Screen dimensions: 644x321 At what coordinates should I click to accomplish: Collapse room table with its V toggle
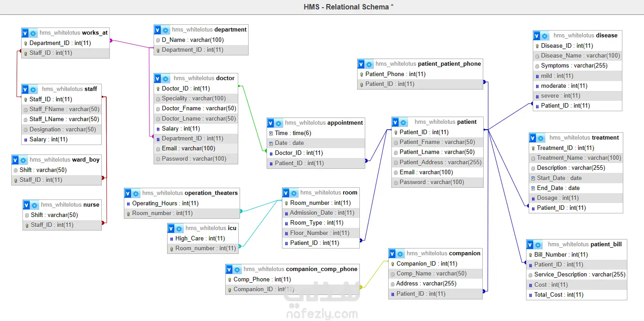pos(286,193)
